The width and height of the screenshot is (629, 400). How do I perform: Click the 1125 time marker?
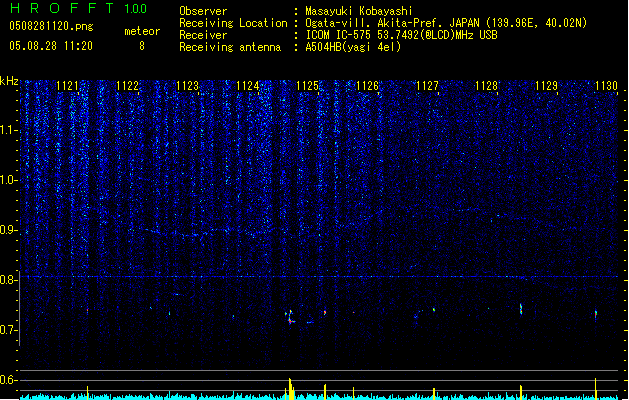pos(307,86)
